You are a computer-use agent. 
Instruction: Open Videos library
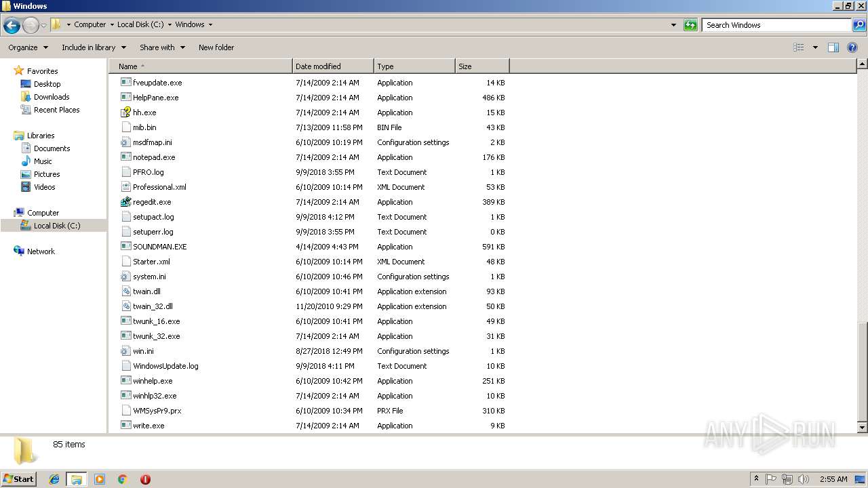pos(44,187)
